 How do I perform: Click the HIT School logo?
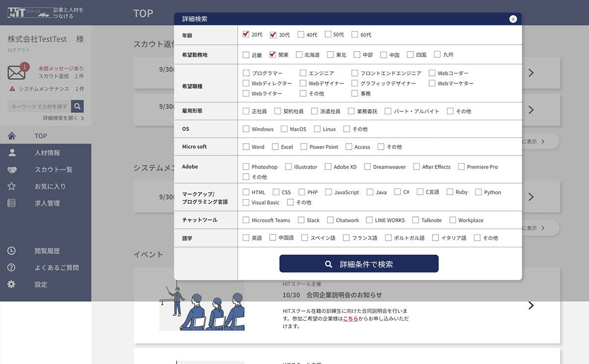(x=30, y=13)
